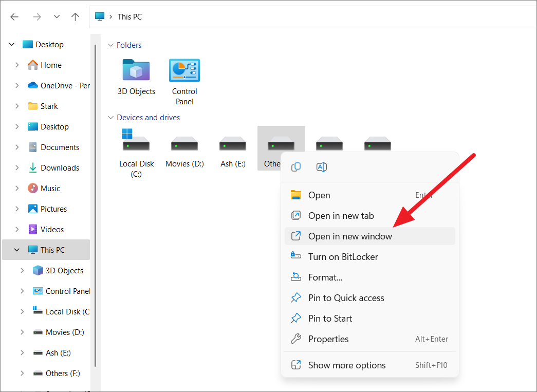Select OneDrive in navigation pane
This screenshot has height=392, width=537.
(x=59, y=86)
